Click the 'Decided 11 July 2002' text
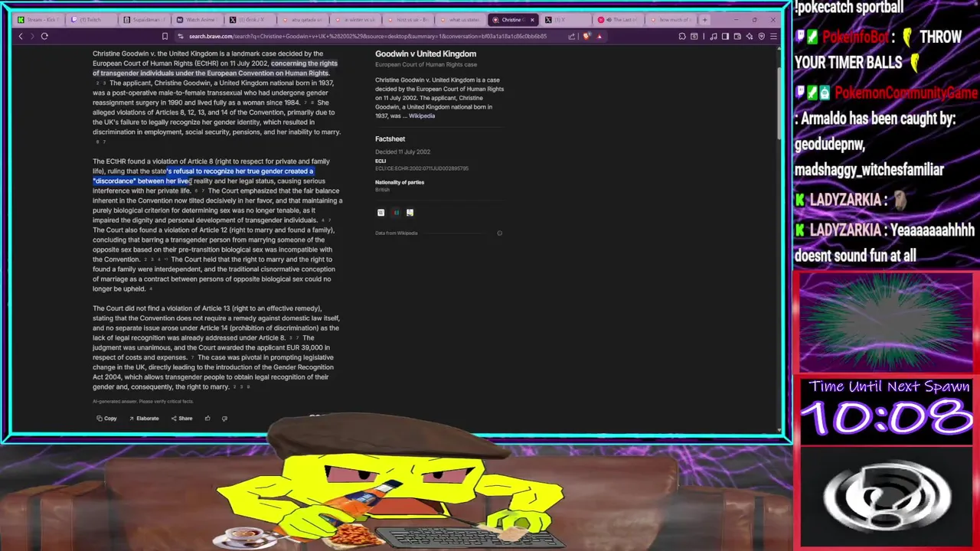This screenshot has height=551, width=980. pos(403,152)
